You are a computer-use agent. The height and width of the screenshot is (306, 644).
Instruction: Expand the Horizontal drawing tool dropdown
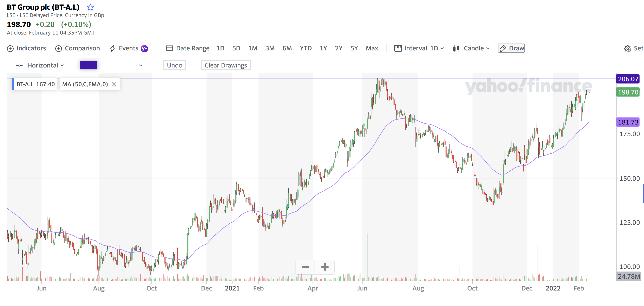coord(45,65)
